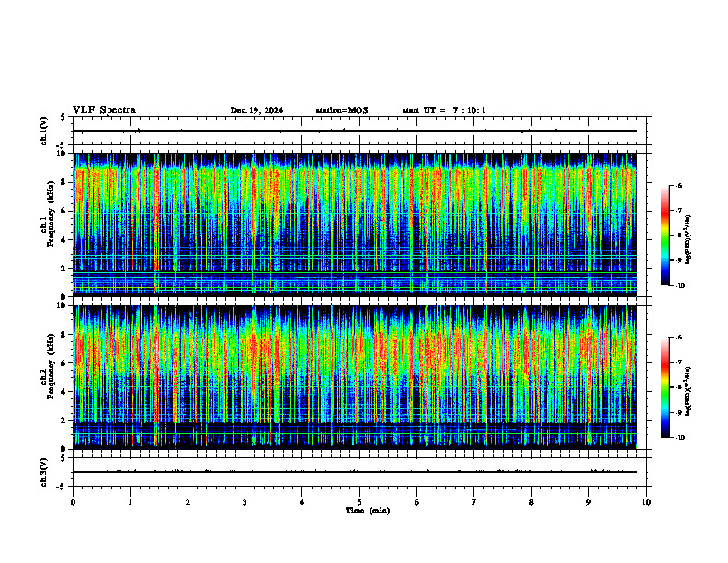The height and width of the screenshot is (563, 728).
Task: Click the "5" time axis tick label
Action: pyautogui.click(x=359, y=502)
